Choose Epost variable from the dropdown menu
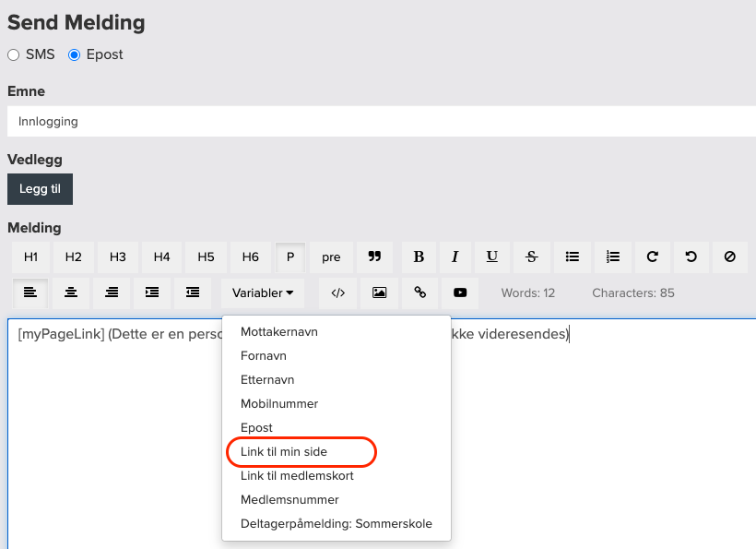 (337, 428)
